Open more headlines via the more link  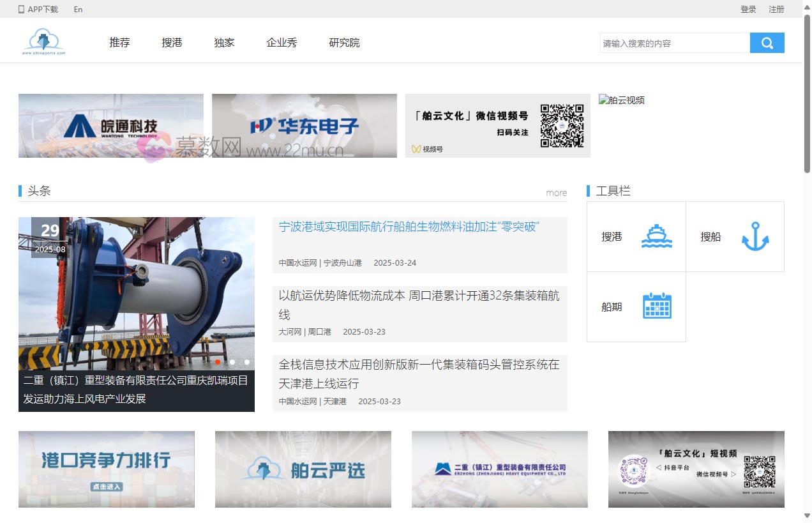(556, 192)
